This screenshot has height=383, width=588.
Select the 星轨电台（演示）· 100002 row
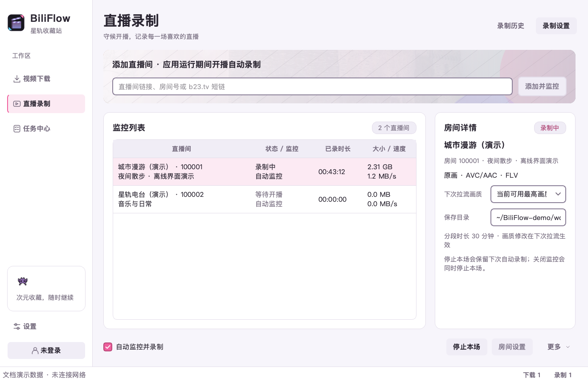pyautogui.click(x=265, y=200)
